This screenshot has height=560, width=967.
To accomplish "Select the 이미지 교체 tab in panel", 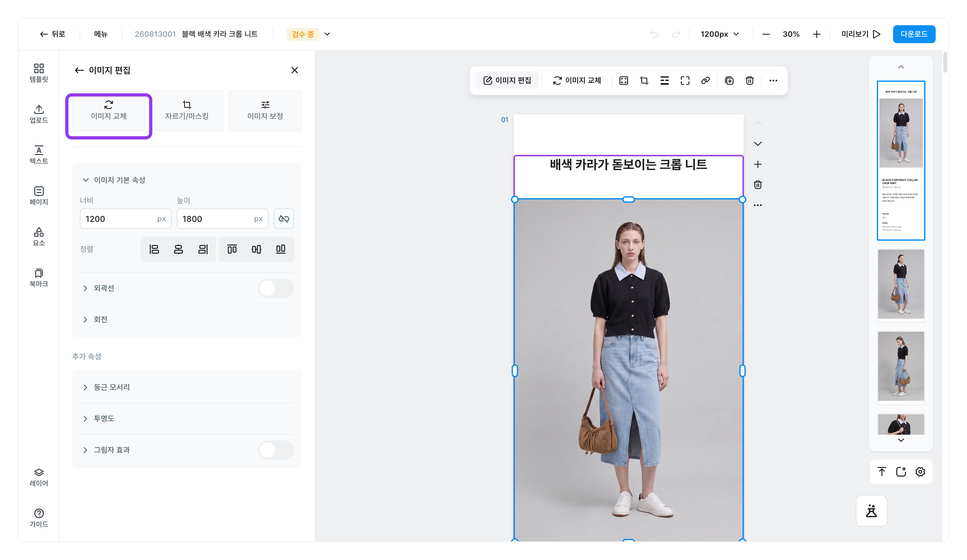I will tap(109, 111).
